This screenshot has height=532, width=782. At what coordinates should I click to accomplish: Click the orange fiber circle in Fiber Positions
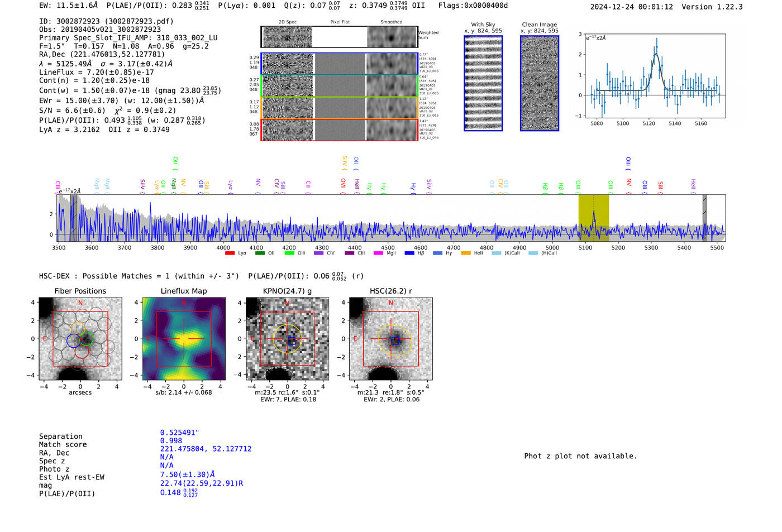78,328
